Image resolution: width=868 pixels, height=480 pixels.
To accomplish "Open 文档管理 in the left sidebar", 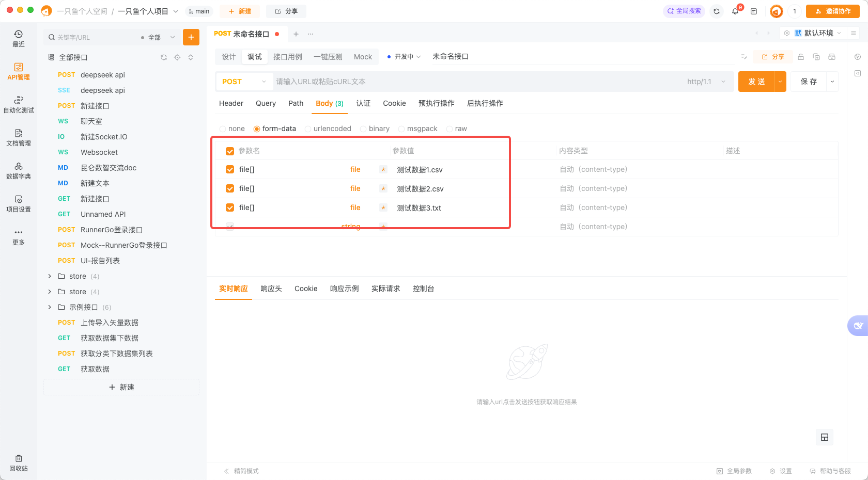I will pyautogui.click(x=19, y=137).
